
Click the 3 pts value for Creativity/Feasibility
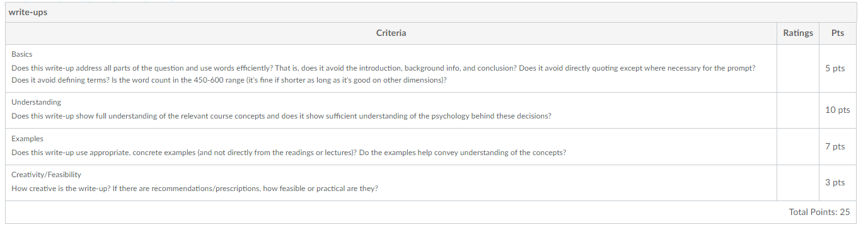click(x=835, y=182)
